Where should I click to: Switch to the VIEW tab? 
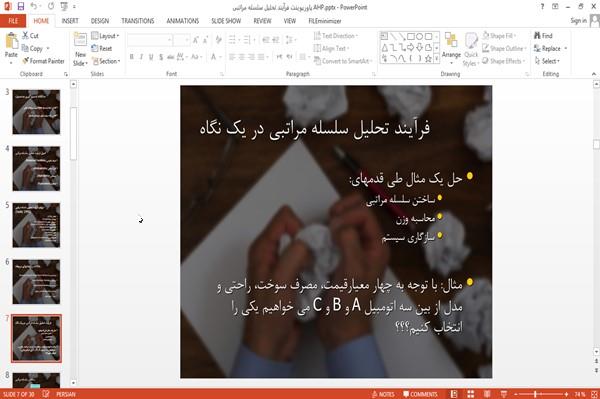290,21
